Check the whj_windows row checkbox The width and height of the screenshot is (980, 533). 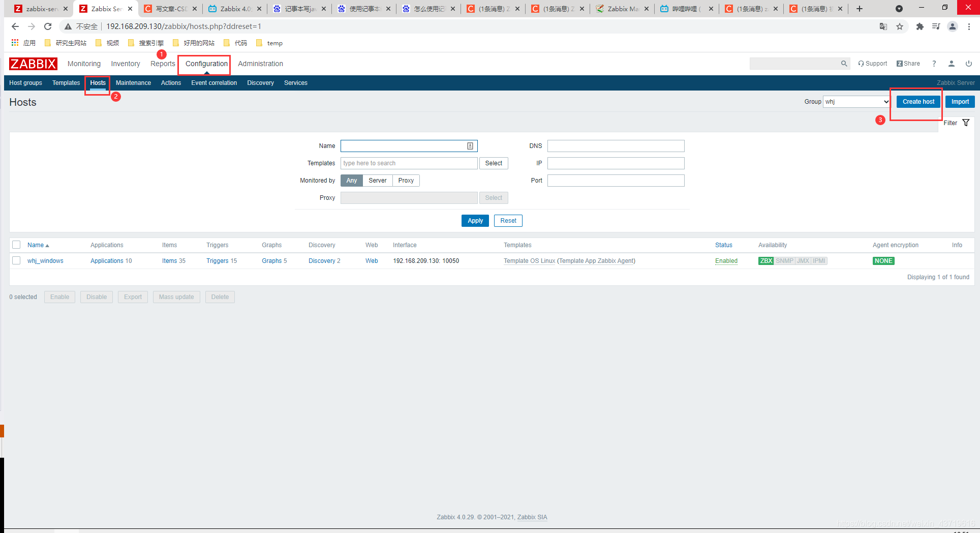click(16, 260)
